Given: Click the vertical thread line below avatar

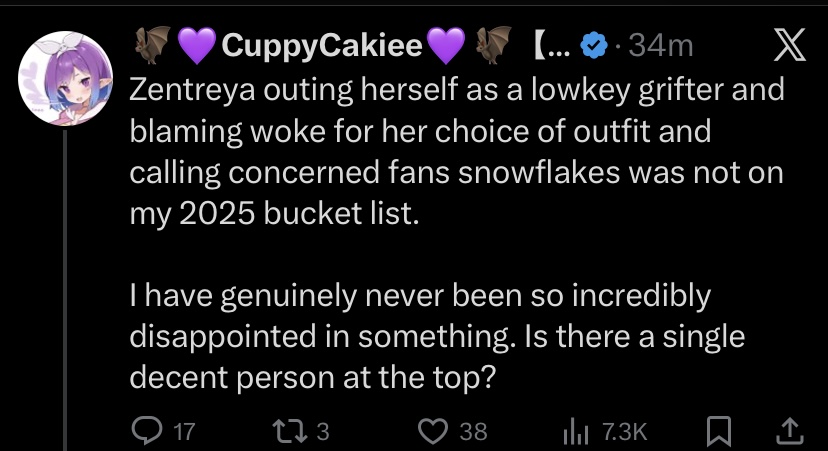Looking at the screenshot, I should pyautogui.click(x=65, y=290).
